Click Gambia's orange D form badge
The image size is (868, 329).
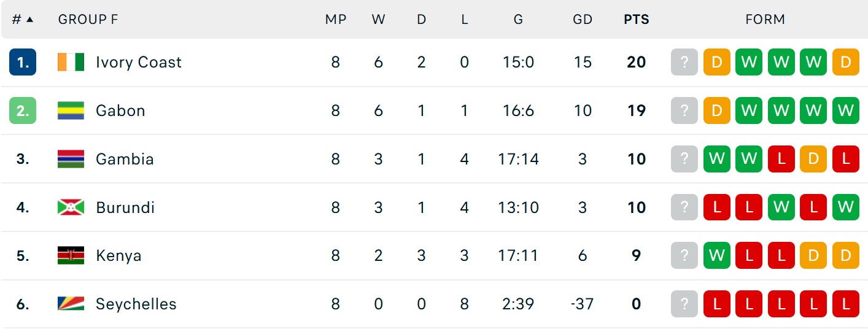point(813,159)
